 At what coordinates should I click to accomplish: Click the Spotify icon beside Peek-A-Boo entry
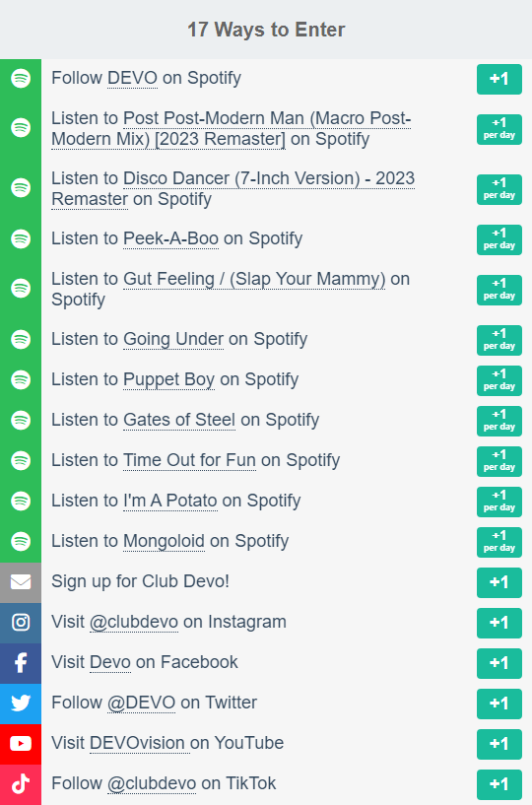tap(21, 239)
